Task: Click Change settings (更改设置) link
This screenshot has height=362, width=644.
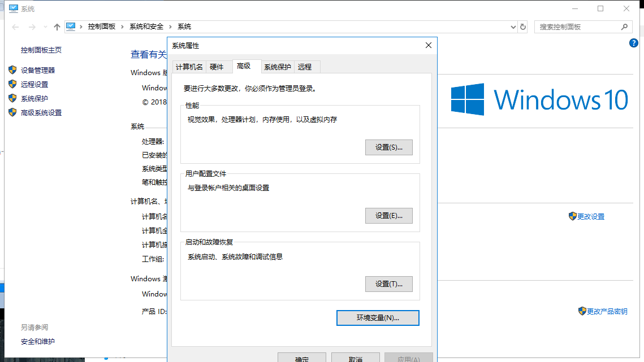Action: 591,216
